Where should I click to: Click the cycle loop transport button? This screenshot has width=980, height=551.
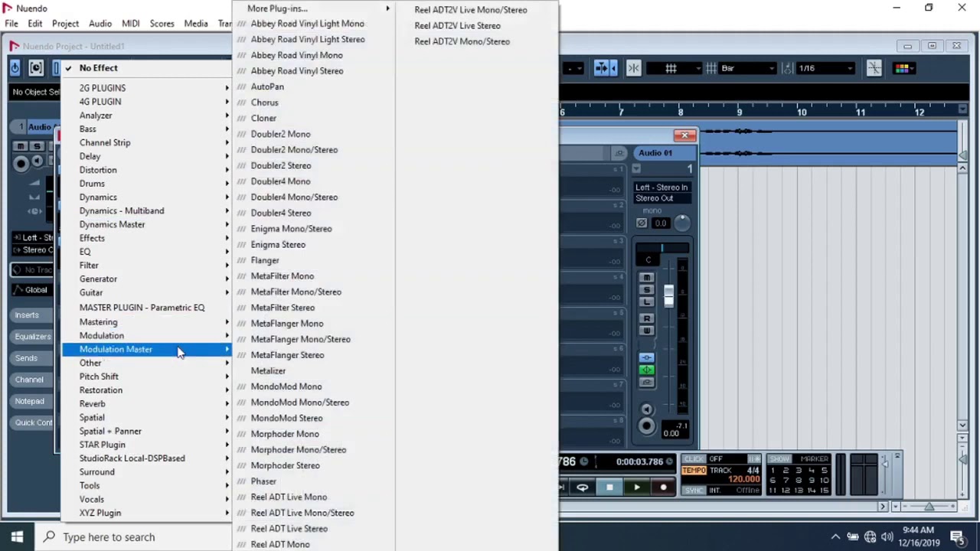(583, 487)
